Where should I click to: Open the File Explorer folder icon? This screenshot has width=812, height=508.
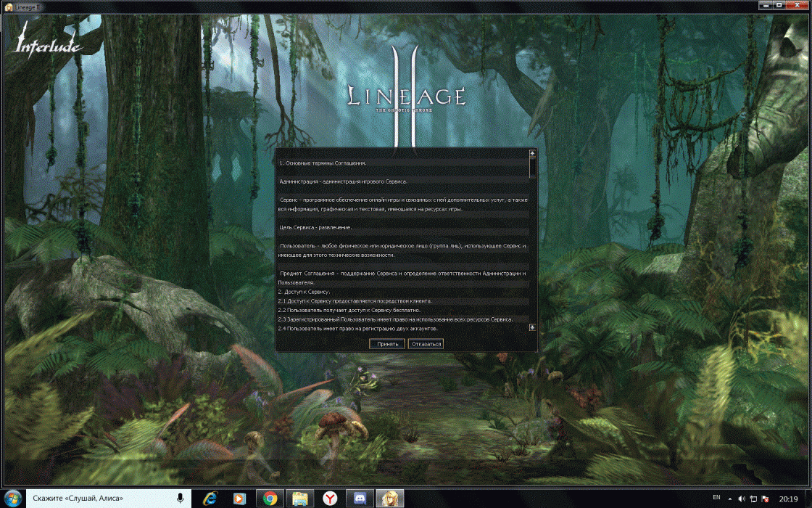299,499
